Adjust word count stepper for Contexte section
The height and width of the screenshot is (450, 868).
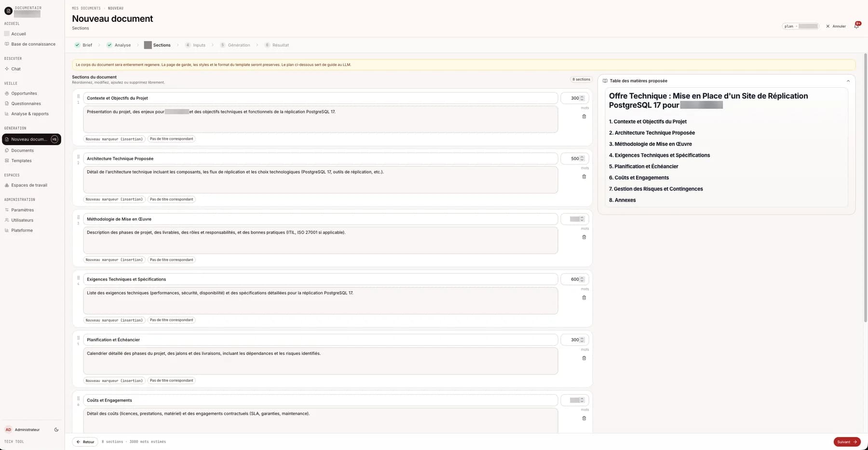pos(582,98)
